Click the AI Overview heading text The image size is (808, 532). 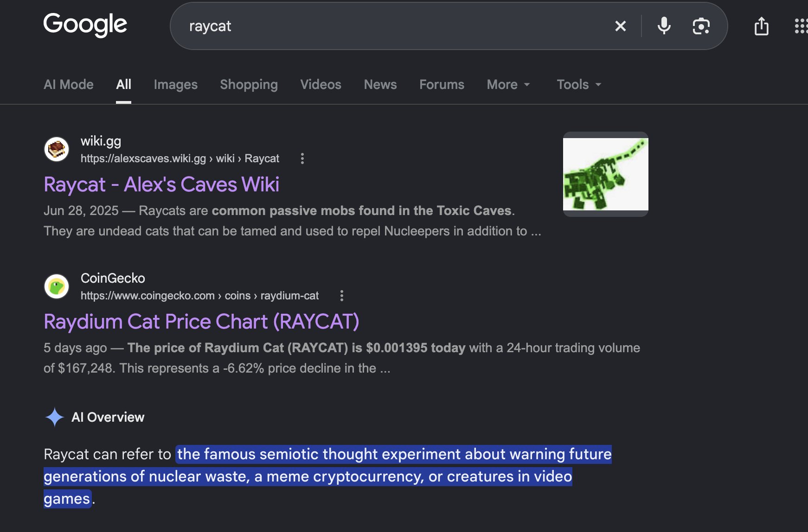point(108,417)
